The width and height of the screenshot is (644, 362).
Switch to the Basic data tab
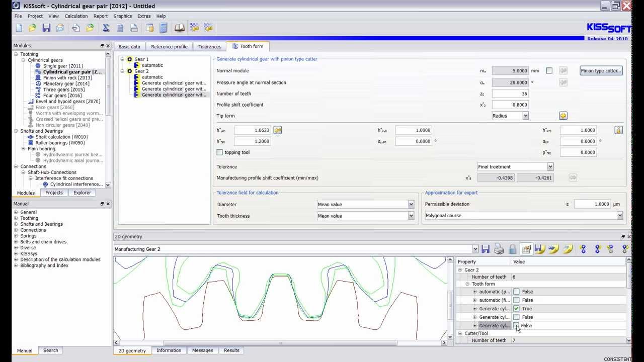129,47
